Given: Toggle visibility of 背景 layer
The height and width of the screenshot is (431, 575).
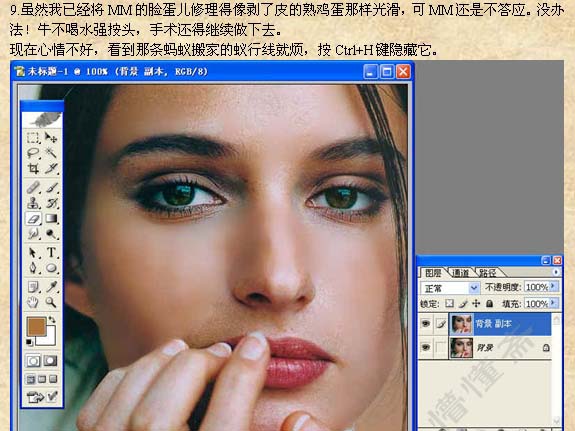Looking at the screenshot, I should pos(425,347).
